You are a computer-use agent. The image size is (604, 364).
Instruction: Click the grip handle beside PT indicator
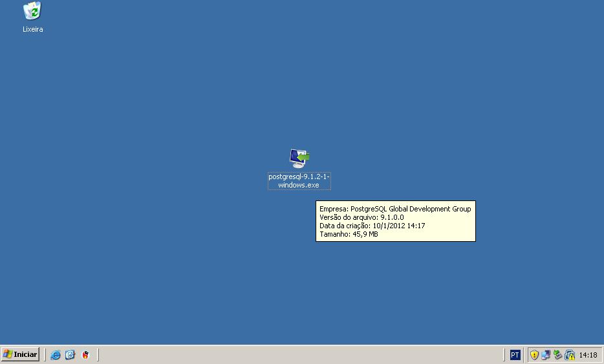(504, 355)
